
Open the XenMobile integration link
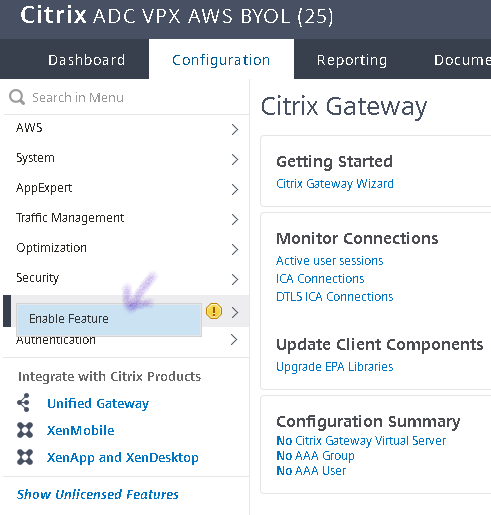point(81,430)
